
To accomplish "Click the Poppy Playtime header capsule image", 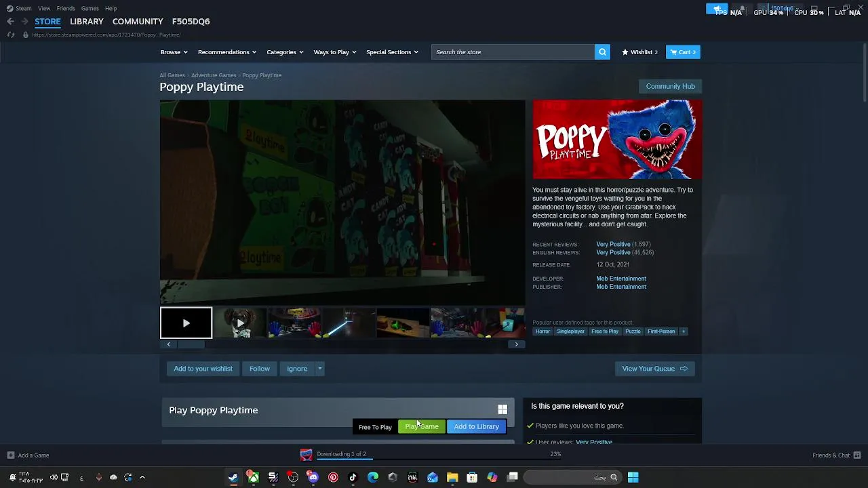I will point(617,140).
